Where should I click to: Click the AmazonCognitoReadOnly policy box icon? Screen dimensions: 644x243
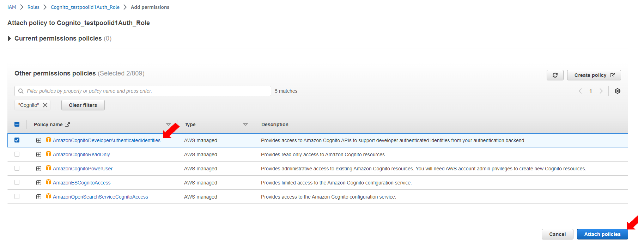tap(49, 154)
